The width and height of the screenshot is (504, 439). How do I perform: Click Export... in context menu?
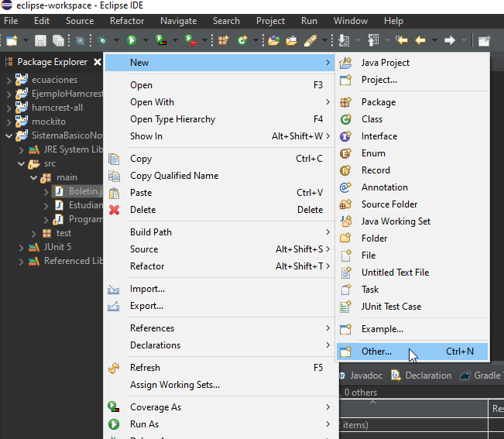pos(220,306)
